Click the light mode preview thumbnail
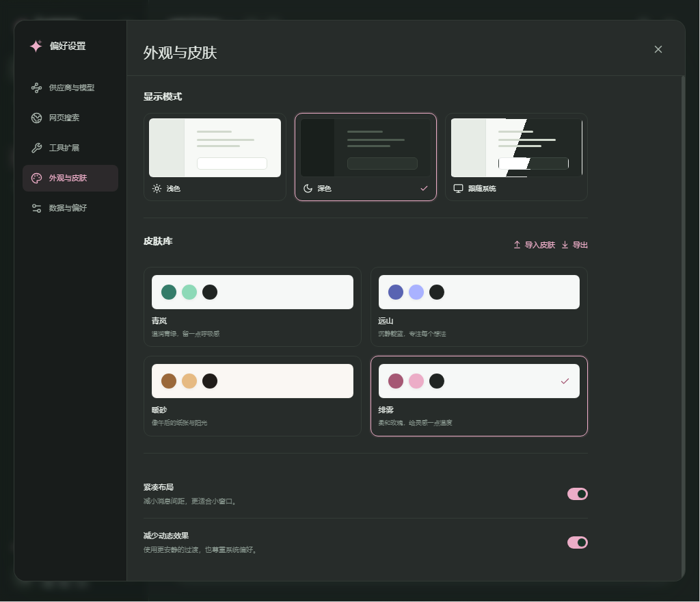700x602 pixels. click(x=215, y=148)
